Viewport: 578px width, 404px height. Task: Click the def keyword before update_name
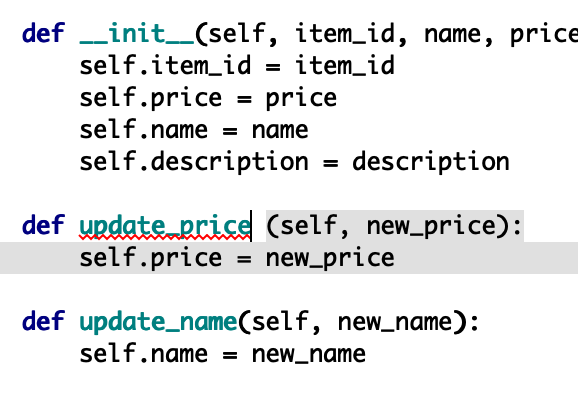pos(43,321)
